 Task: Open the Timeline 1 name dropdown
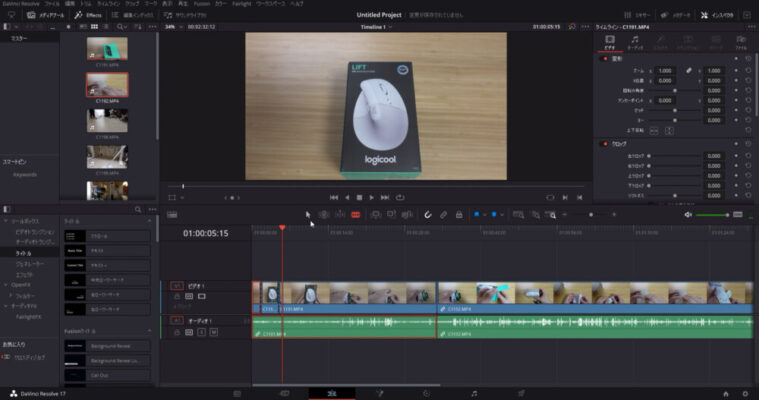pyautogui.click(x=376, y=27)
